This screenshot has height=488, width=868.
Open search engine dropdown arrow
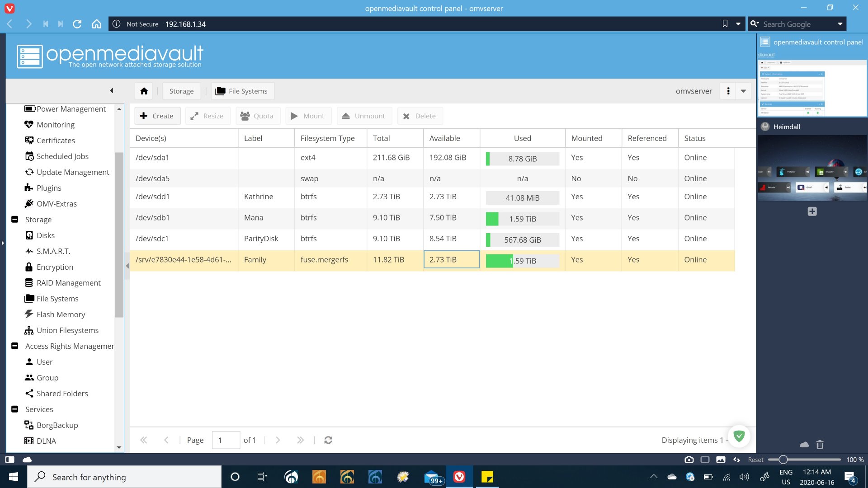840,24
